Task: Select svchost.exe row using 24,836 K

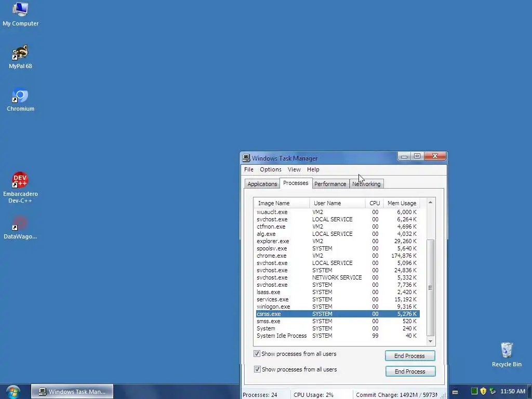Action: click(x=338, y=270)
